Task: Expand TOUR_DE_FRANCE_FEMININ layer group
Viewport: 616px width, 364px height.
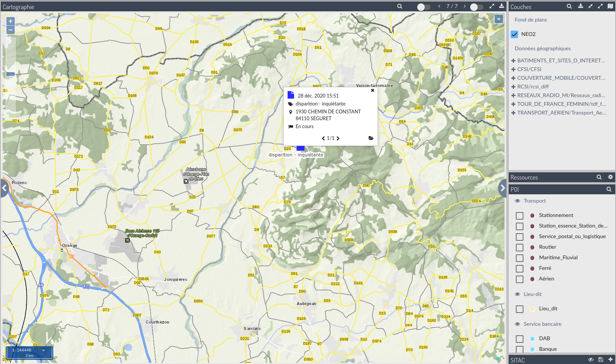Action: click(x=513, y=104)
